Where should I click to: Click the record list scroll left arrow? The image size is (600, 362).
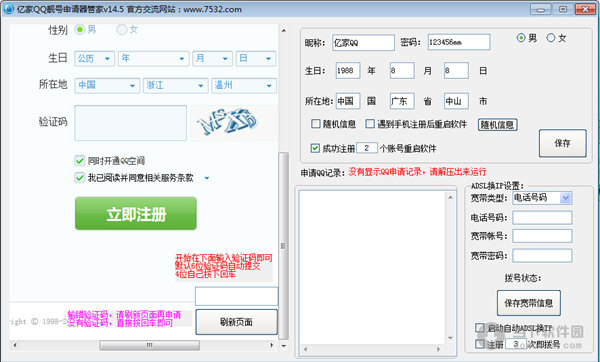click(305, 349)
